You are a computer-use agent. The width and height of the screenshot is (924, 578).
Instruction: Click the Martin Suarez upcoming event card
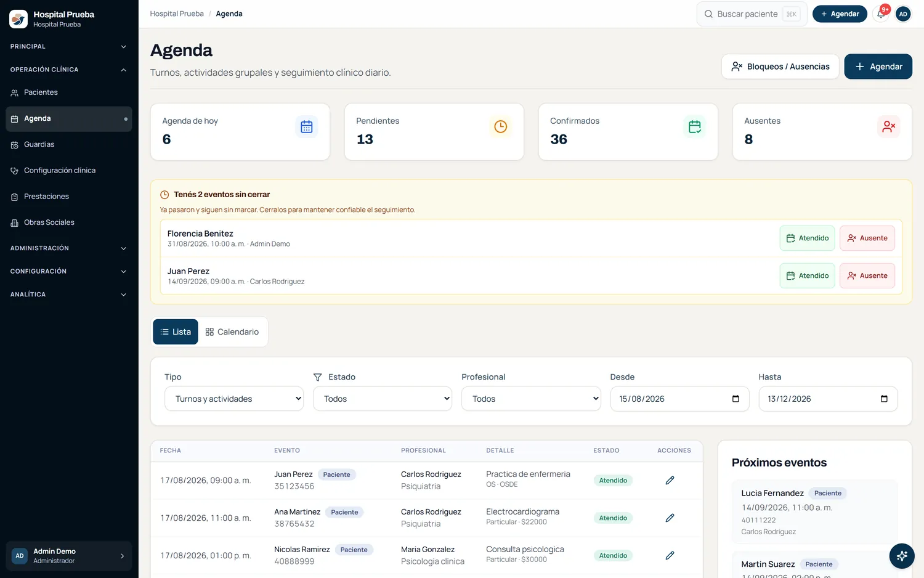tap(814, 564)
